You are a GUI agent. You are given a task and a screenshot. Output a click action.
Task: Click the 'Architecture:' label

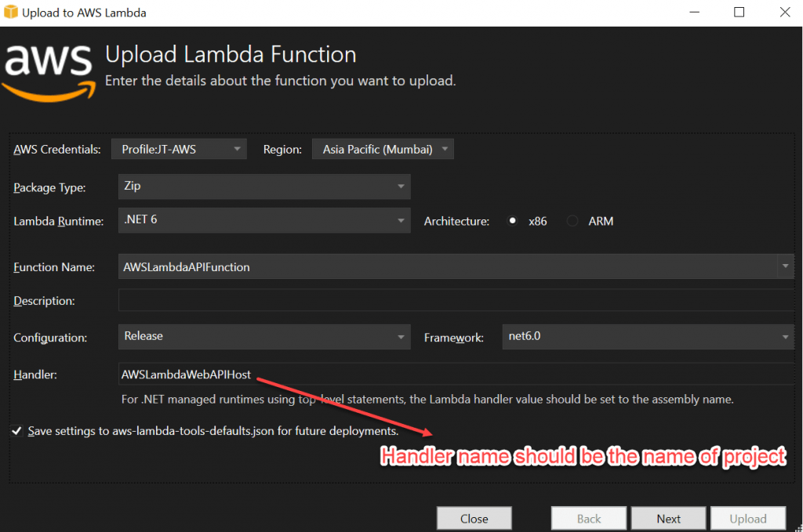pyautogui.click(x=456, y=221)
